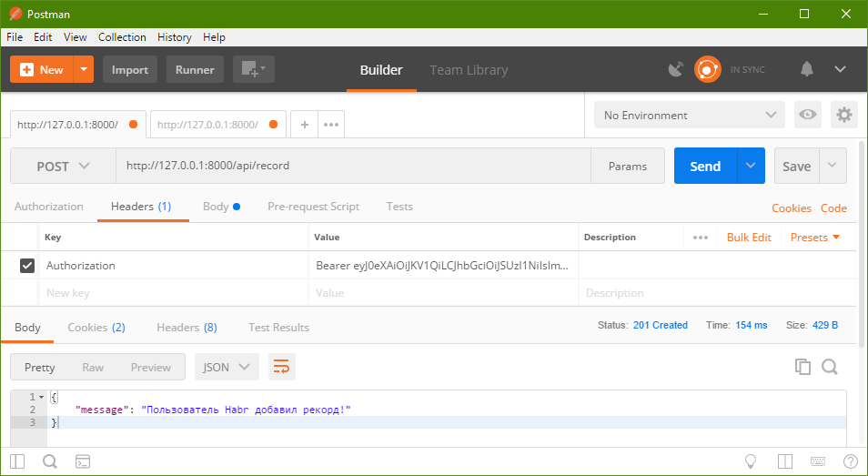The width and height of the screenshot is (868, 476).
Task: Open the Tests tab
Action: point(399,207)
